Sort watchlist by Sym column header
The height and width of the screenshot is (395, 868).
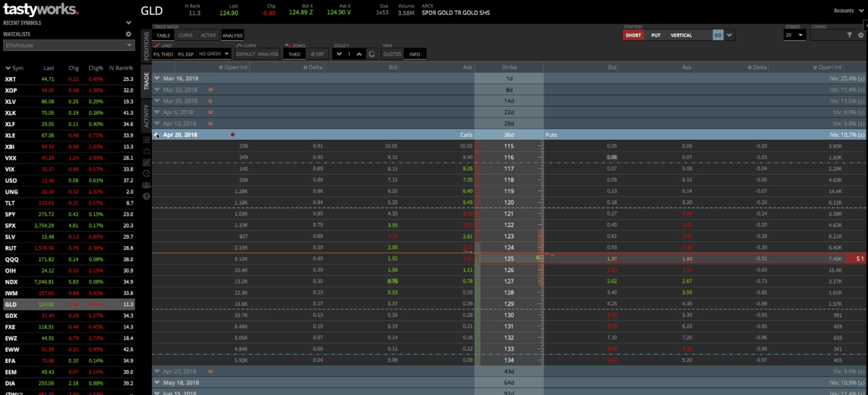tap(14, 68)
